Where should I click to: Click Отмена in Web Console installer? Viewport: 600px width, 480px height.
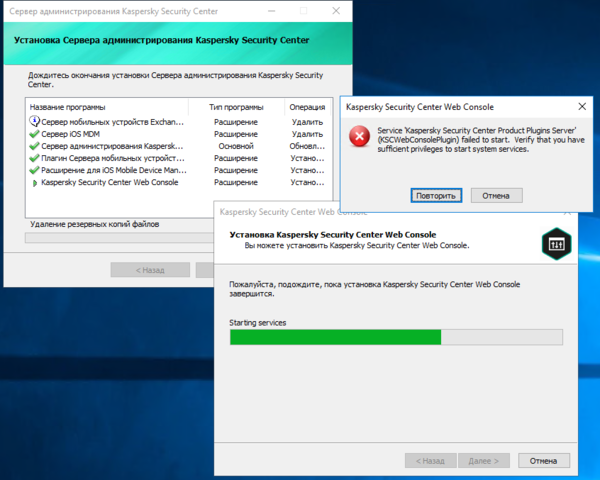tap(544, 460)
